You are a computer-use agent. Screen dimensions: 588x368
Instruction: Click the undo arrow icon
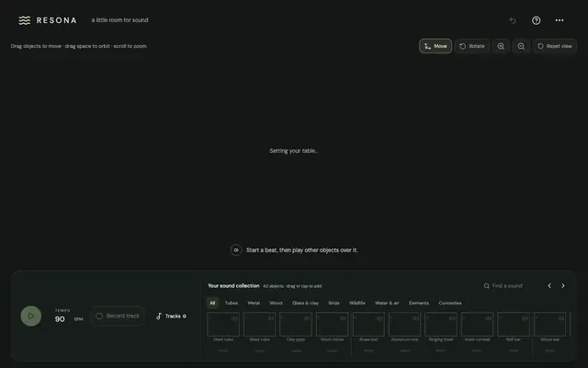pyautogui.click(x=513, y=20)
